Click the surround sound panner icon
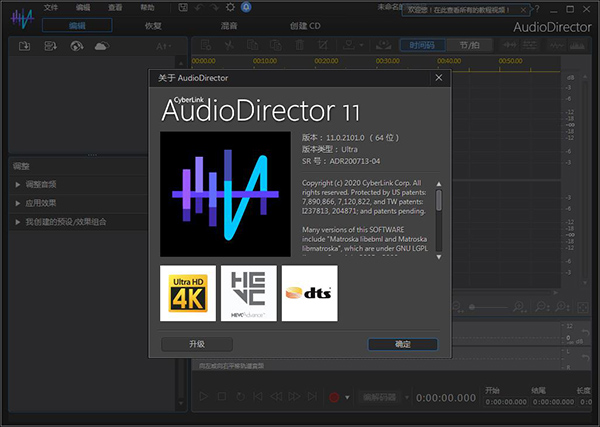Viewport: 600px width, 427px height. tap(383, 45)
